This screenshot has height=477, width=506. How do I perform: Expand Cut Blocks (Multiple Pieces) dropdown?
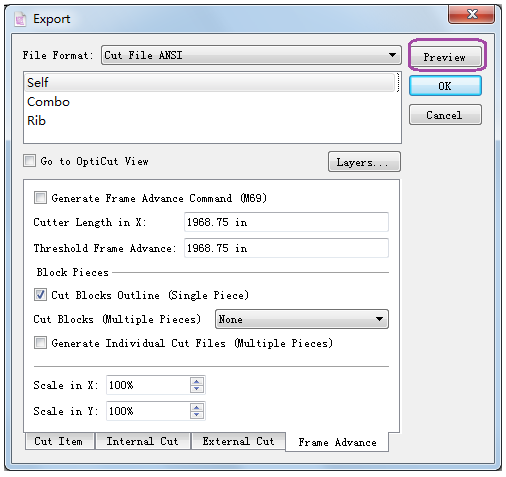click(302, 319)
